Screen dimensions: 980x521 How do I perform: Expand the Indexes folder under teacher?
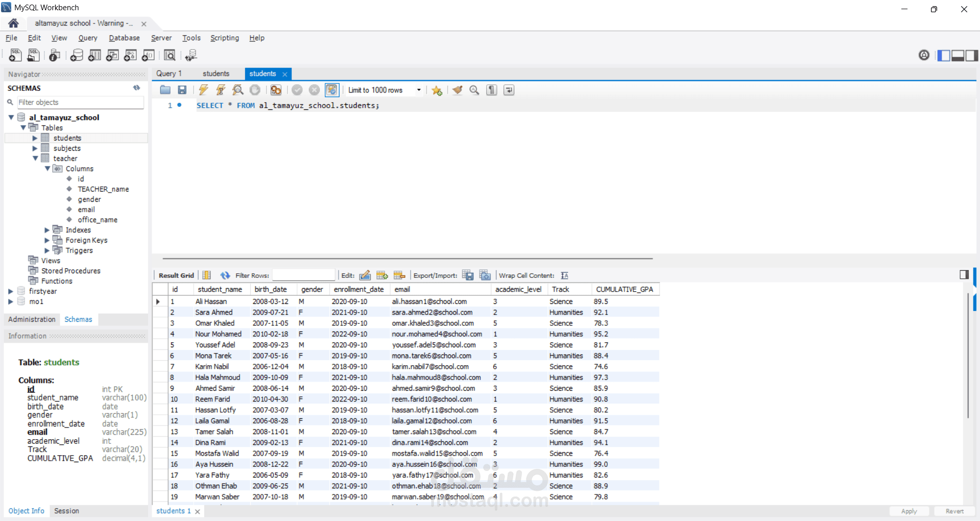point(47,230)
